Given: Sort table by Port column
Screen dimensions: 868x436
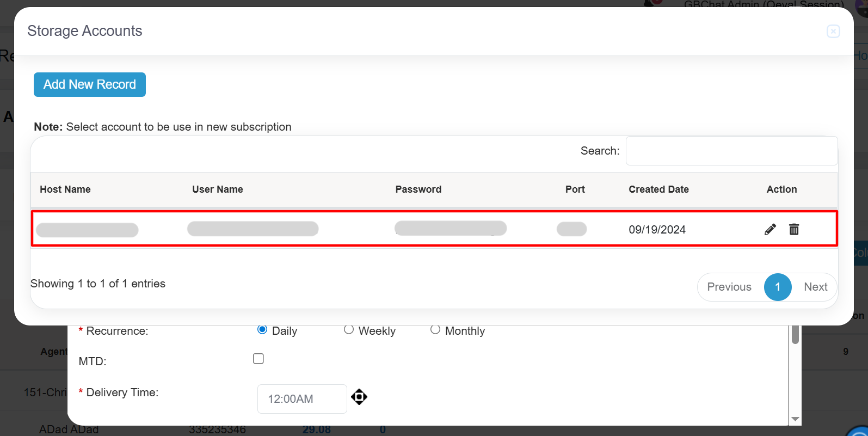Looking at the screenshot, I should 575,189.
